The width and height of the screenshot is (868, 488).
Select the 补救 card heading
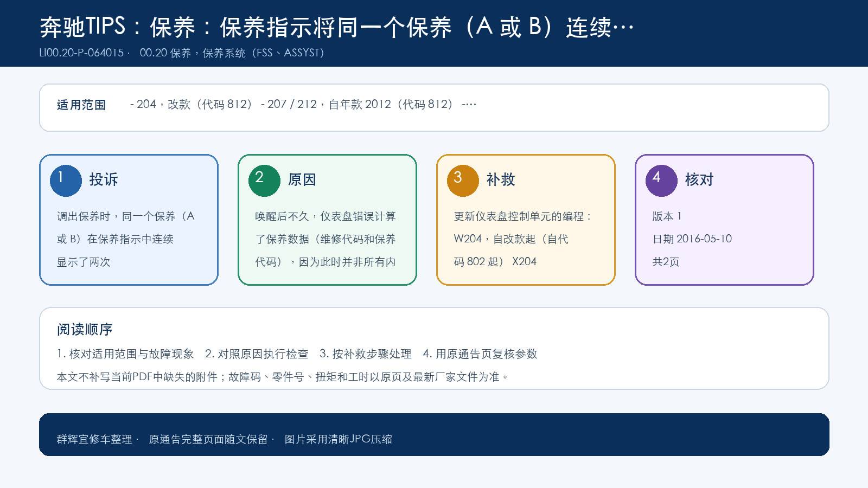pyautogui.click(x=501, y=179)
